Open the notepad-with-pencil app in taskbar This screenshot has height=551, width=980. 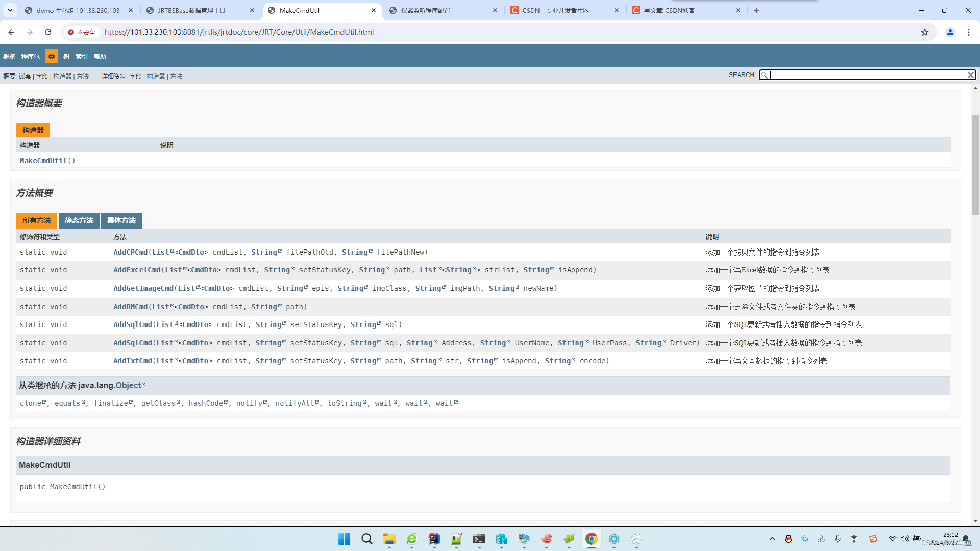(457, 539)
